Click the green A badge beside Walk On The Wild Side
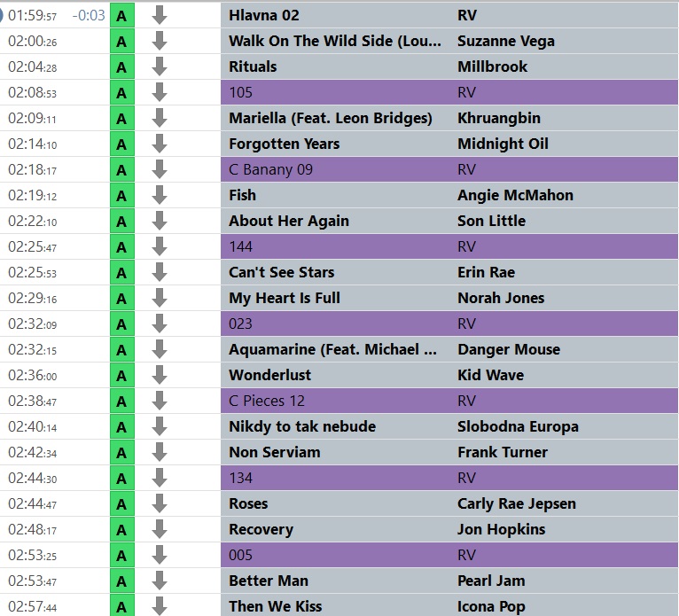Image resolution: width=679 pixels, height=616 pixels. tap(122, 41)
